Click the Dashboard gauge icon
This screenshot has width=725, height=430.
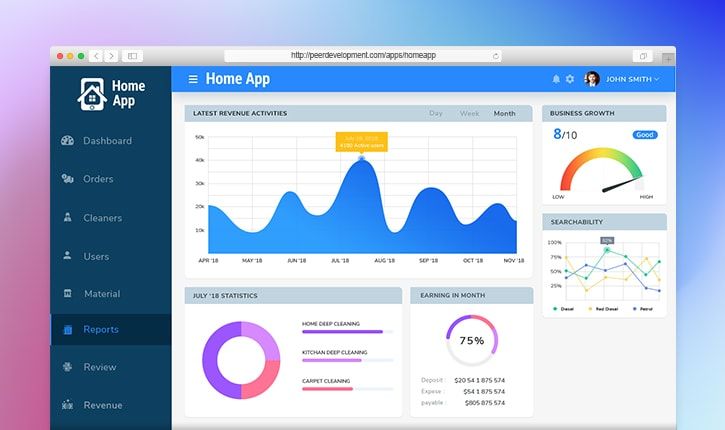[x=68, y=141]
